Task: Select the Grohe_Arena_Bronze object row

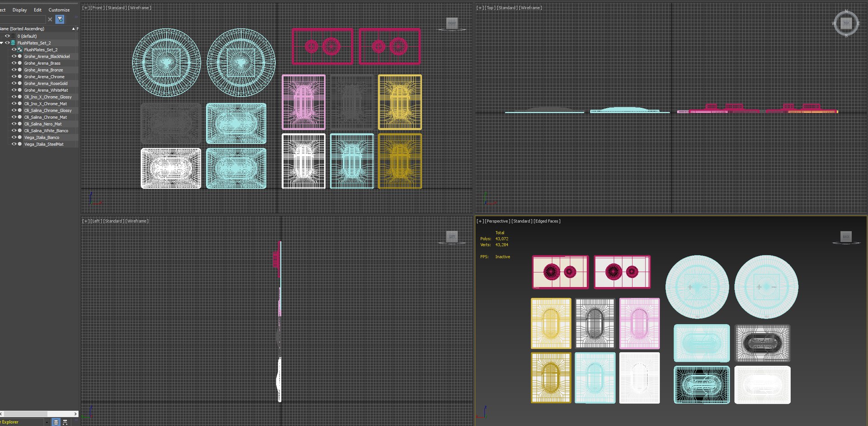Action: (43, 70)
